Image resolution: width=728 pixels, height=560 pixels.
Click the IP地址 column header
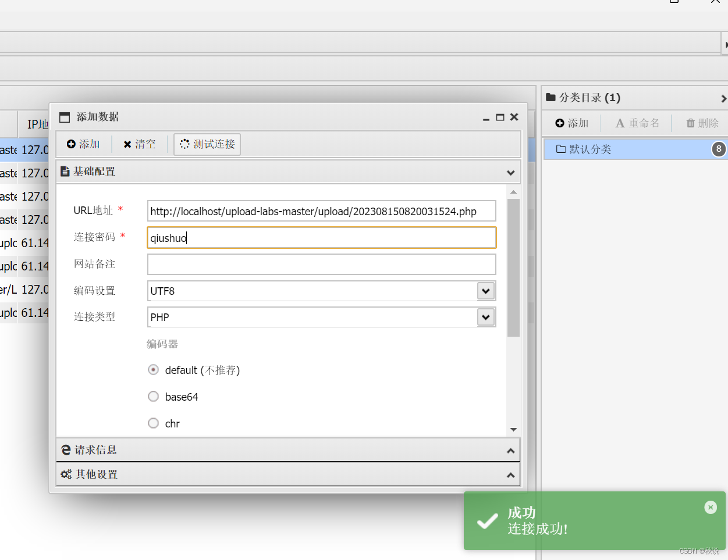coord(37,124)
